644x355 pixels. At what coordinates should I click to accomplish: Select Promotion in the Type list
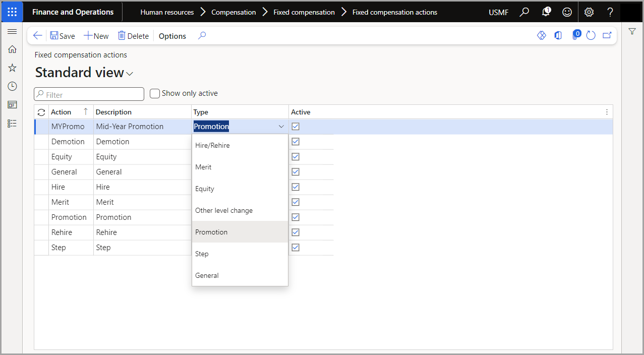coord(240,232)
